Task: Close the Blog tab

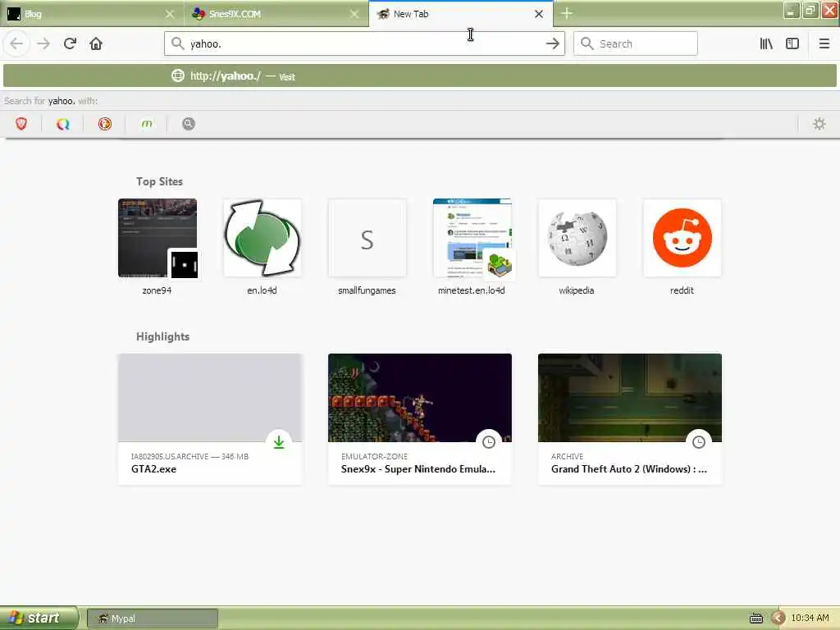Action: coord(170,14)
